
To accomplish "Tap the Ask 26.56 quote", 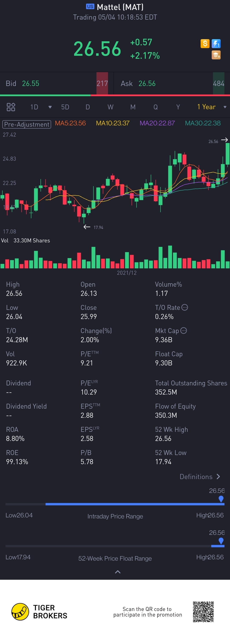I will tap(138, 83).
